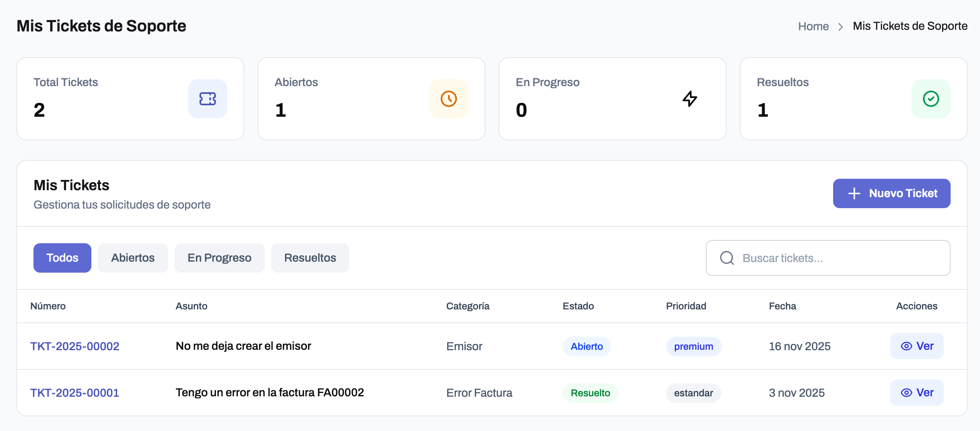980x431 pixels.
Task: Create a new ticket with Nuevo Ticket
Action: pyautogui.click(x=891, y=193)
